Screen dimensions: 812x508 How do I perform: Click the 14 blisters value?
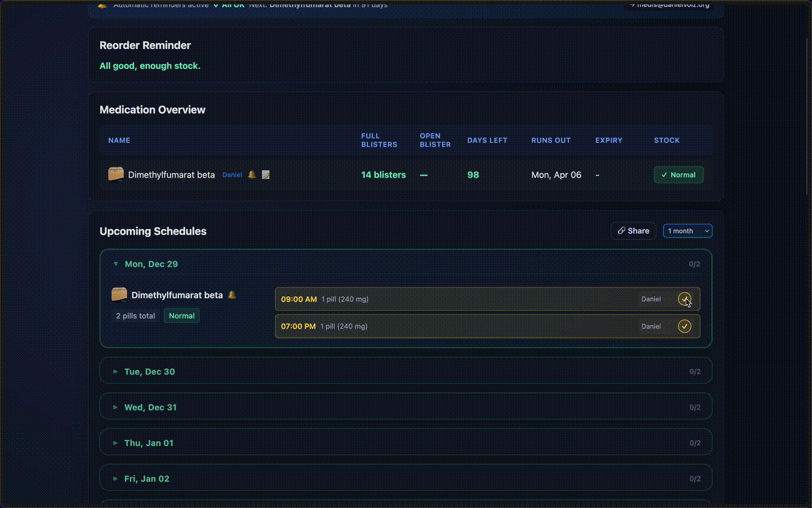coord(384,175)
